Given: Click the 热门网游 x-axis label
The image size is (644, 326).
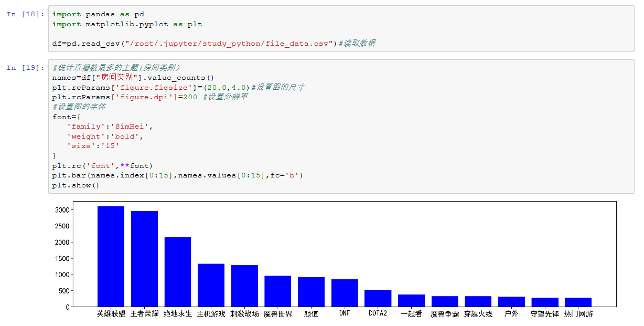Looking at the screenshot, I should [x=578, y=314].
